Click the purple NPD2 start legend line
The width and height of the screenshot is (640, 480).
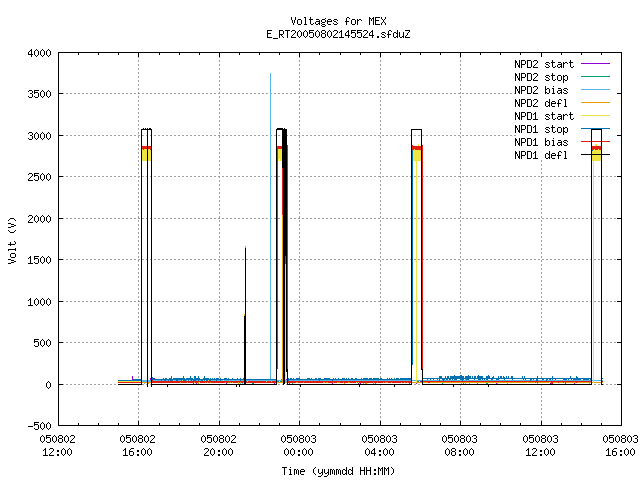pos(595,64)
